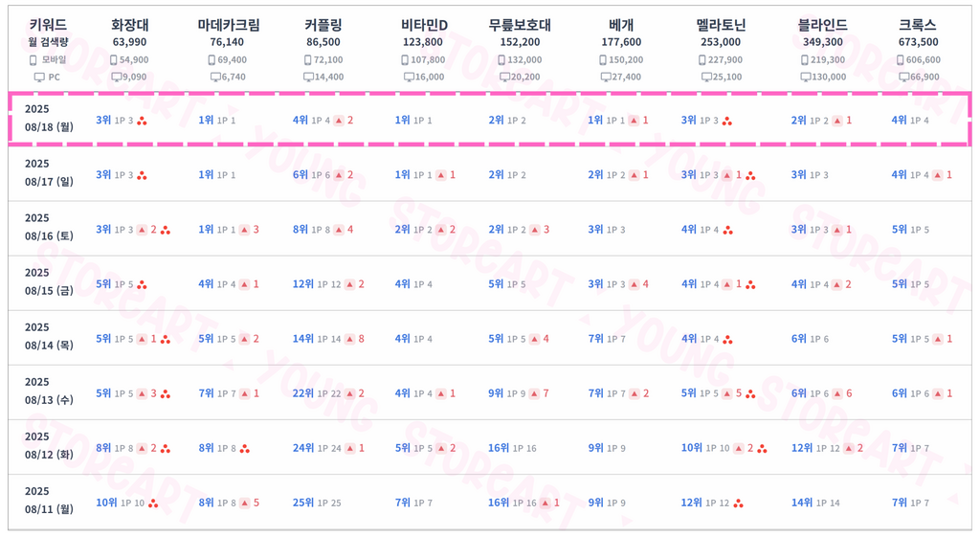Click the red cluster icon in 08/18 화장대 cell
The width and height of the screenshot is (980, 536).
(142, 121)
